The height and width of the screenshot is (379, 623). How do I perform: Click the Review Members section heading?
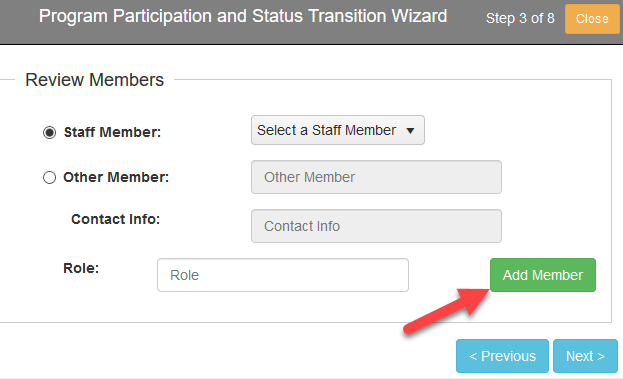(x=95, y=80)
